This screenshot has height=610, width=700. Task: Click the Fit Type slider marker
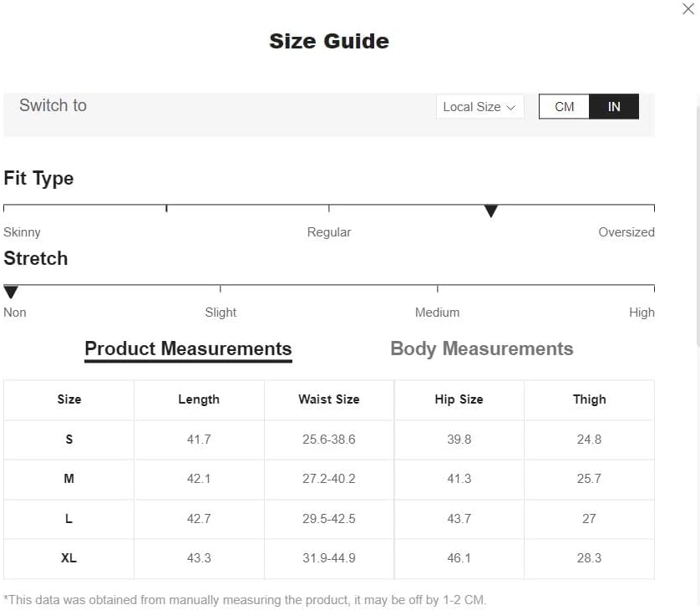point(491,211)
